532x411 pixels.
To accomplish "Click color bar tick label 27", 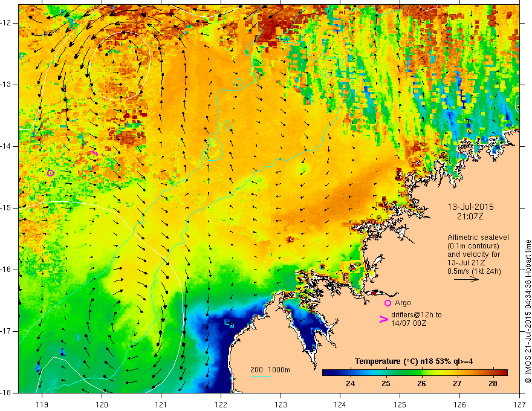I will (457, 384).
